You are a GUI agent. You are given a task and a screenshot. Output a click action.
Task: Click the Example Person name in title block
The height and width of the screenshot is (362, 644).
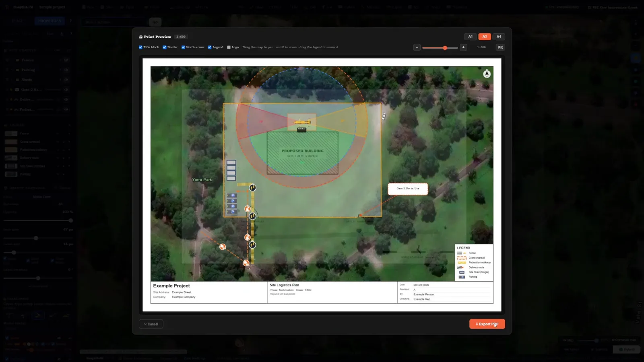pos(424,294)
